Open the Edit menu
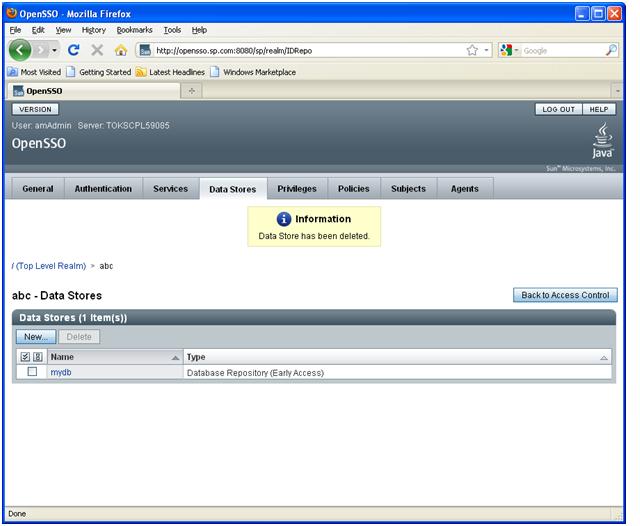Image resolution: width=640 pixels, height=526 pixels. (38, 30)
